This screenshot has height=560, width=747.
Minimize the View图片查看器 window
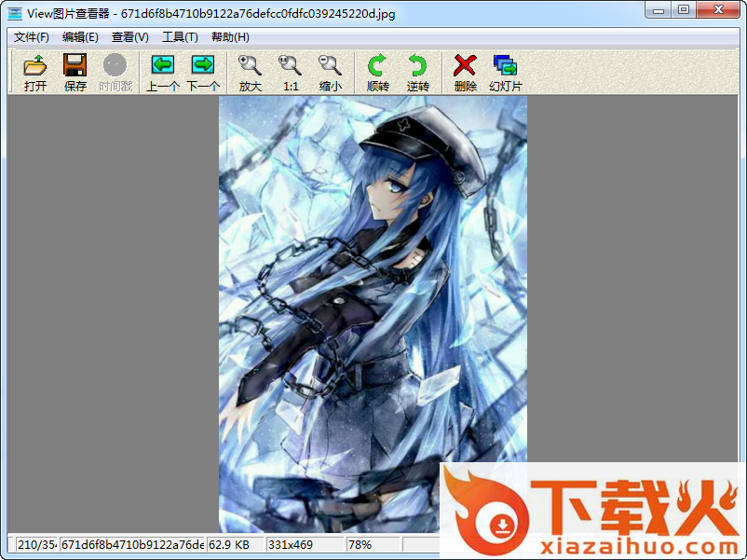(x=659, y=10)
